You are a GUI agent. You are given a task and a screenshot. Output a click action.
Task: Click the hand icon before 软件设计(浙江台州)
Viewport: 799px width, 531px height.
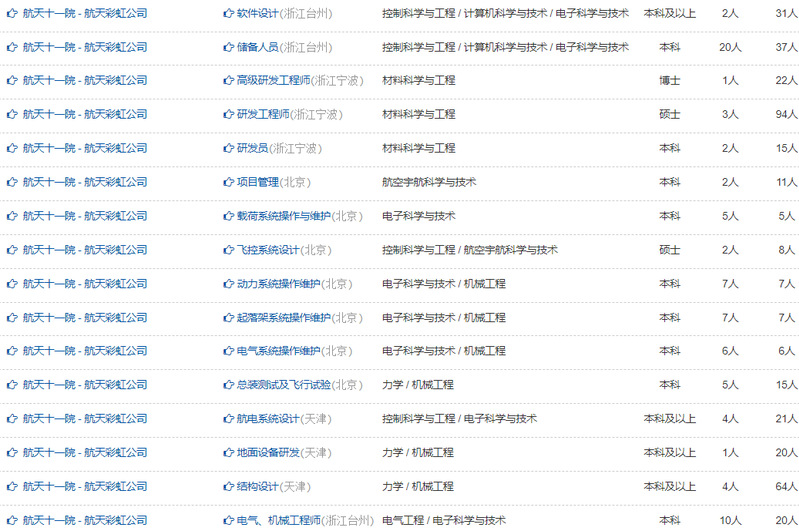point(228,13)
